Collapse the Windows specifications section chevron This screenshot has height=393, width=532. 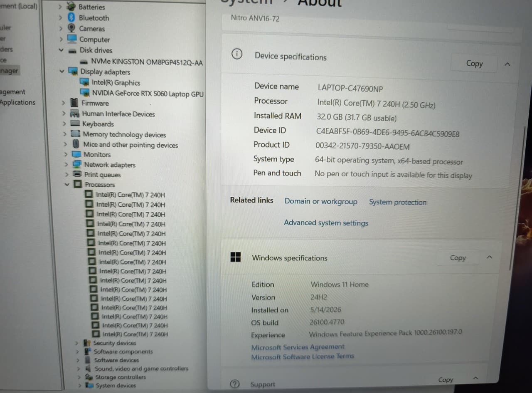489,257
